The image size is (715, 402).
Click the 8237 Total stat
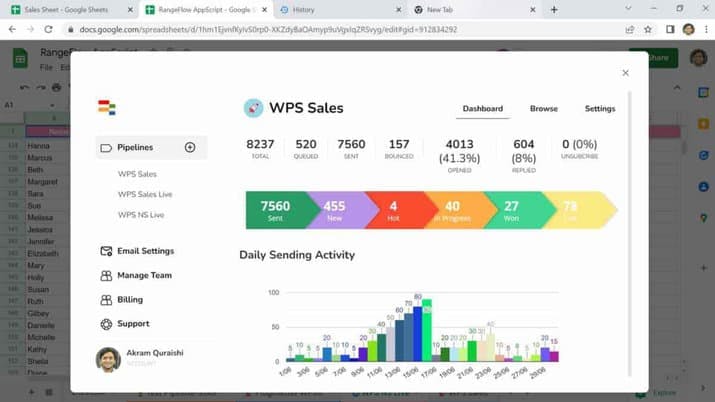pos(260,149)
